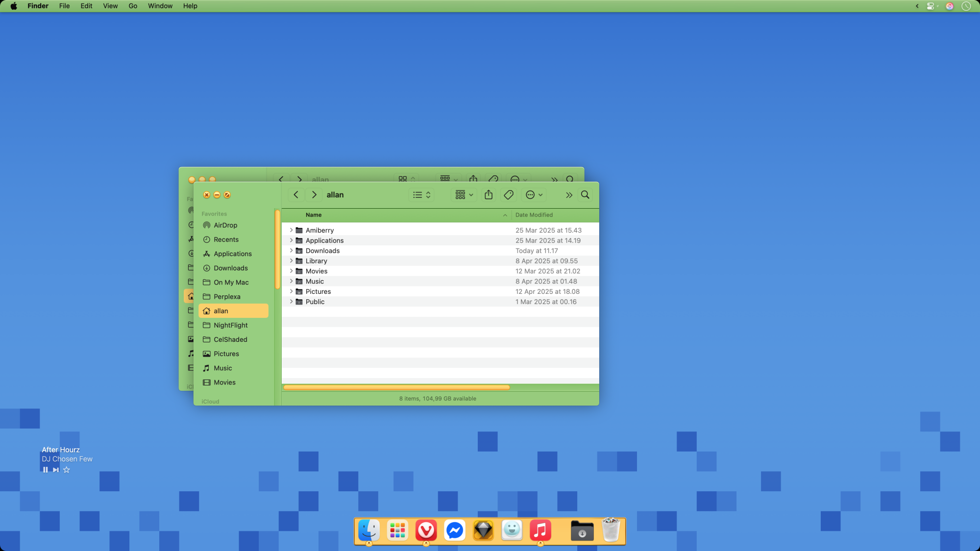Click the Share icon in Finder toolbar

pos(489,195)
